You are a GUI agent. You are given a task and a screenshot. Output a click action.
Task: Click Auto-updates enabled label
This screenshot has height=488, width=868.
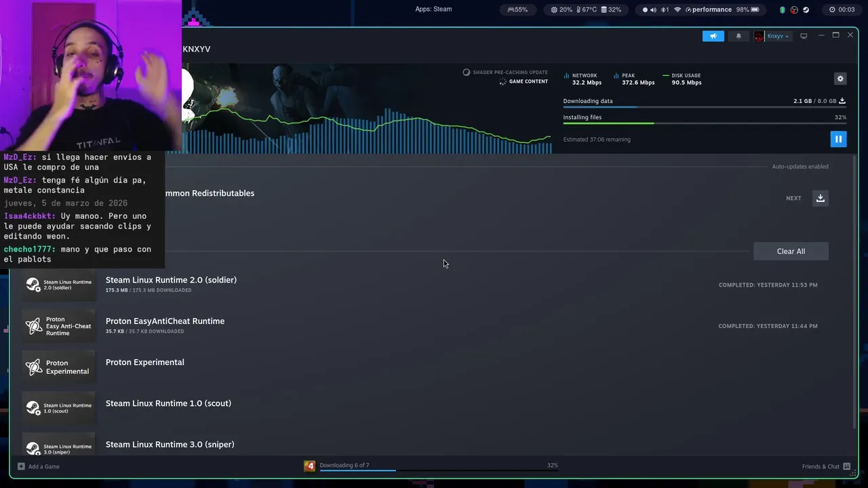click(x=800, y=167)
